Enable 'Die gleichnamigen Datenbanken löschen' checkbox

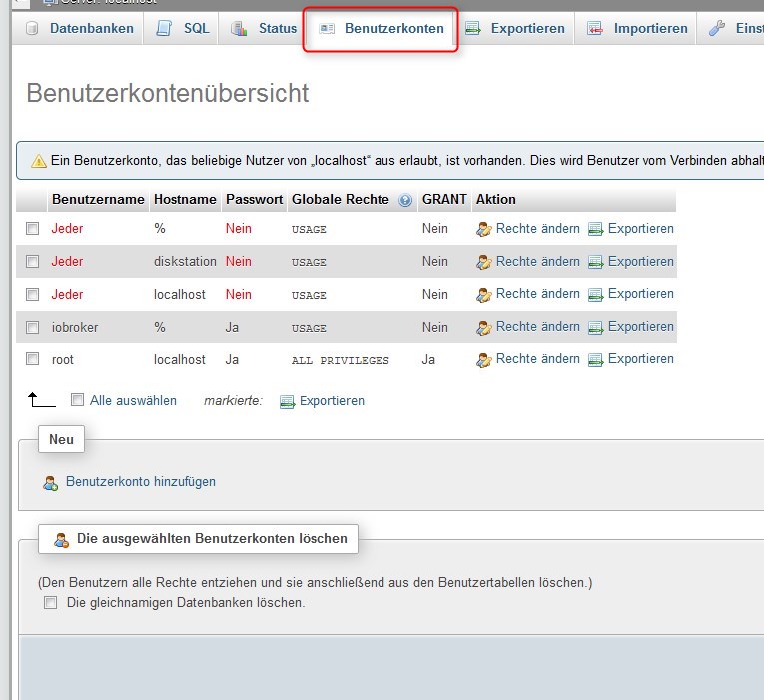[50, 602]
